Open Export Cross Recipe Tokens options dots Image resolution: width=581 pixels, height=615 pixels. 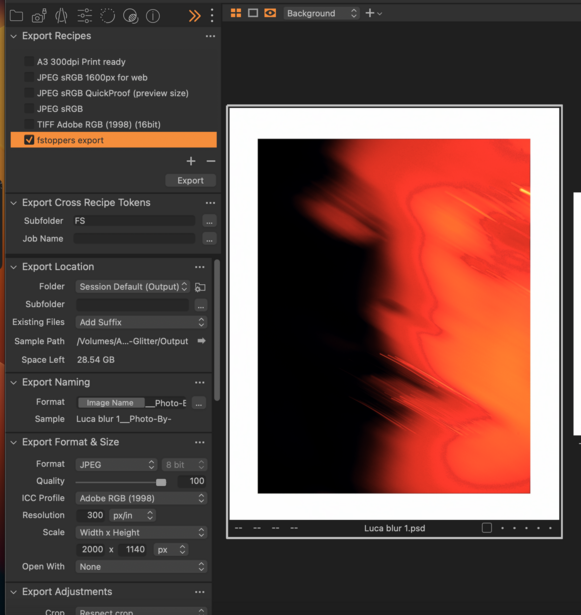[x=210, y=203]
